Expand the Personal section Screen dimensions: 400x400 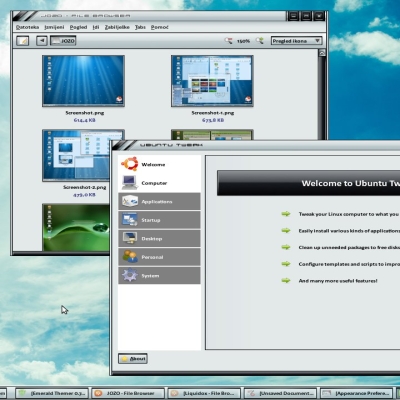point(159,257)
